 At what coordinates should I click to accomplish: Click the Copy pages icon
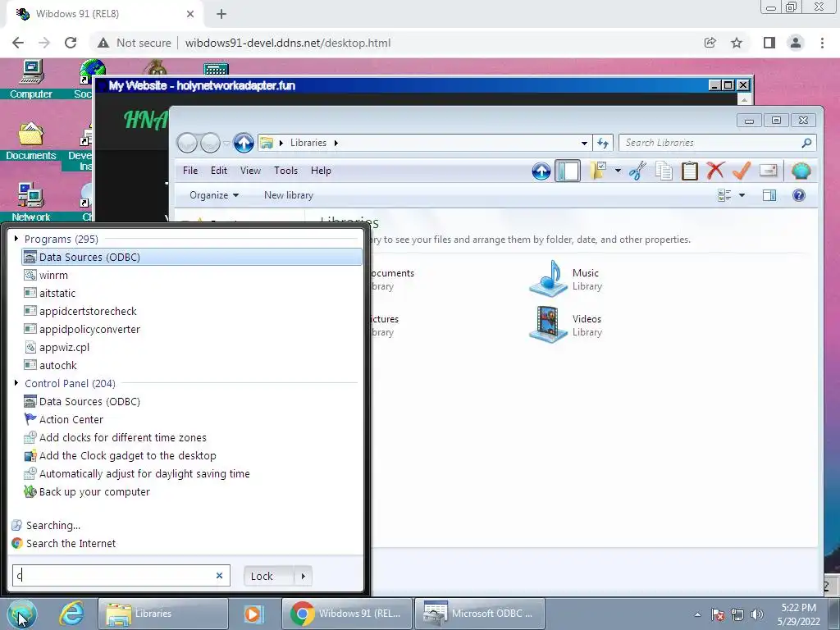664,171
